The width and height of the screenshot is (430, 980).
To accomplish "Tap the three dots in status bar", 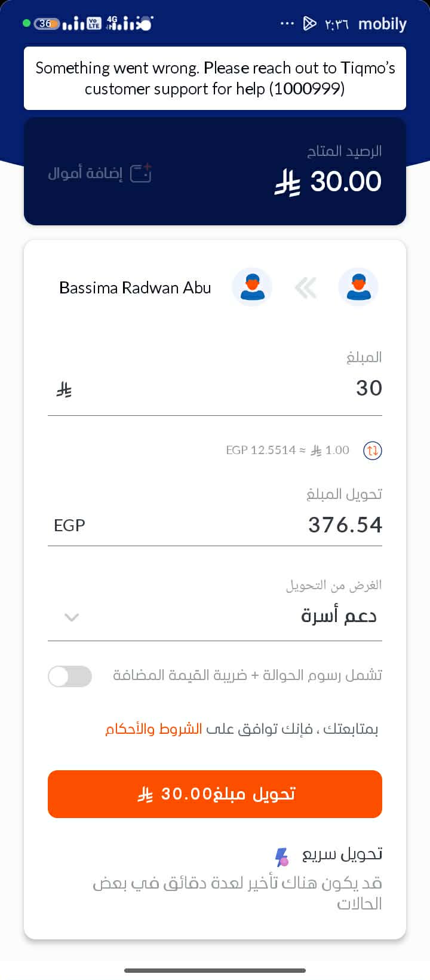I will point(287,24).
